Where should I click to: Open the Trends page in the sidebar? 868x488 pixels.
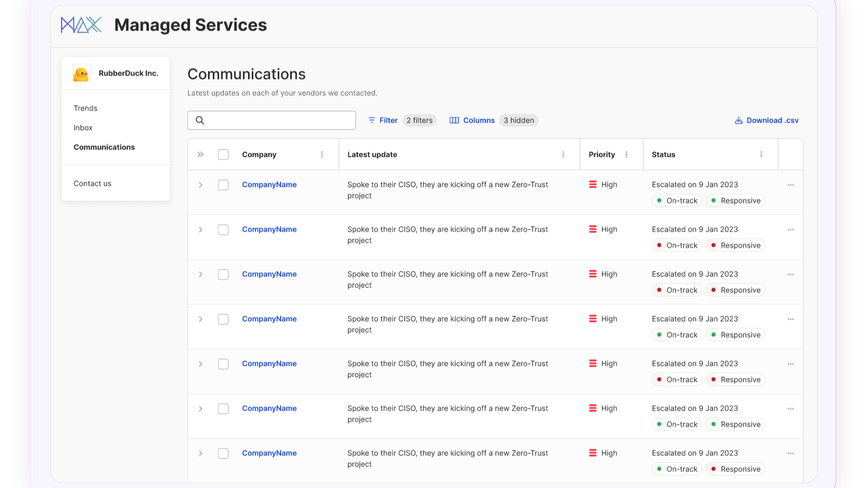85,108
